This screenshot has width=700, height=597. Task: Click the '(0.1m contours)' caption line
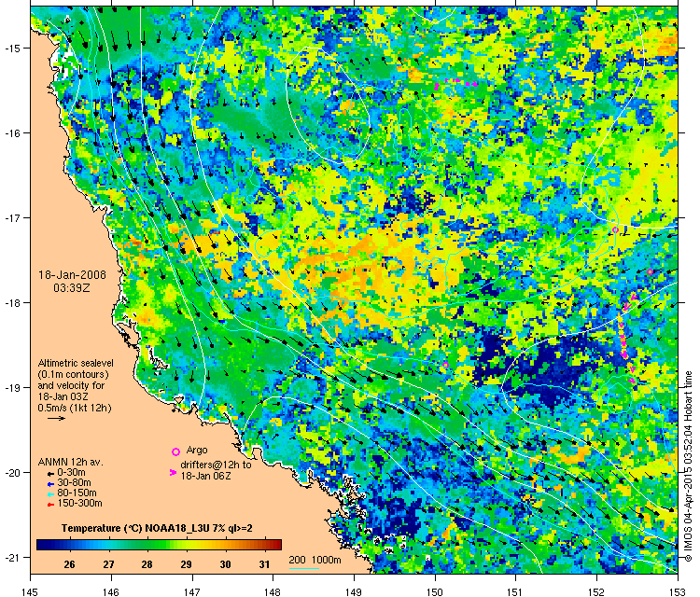(73, 374)
